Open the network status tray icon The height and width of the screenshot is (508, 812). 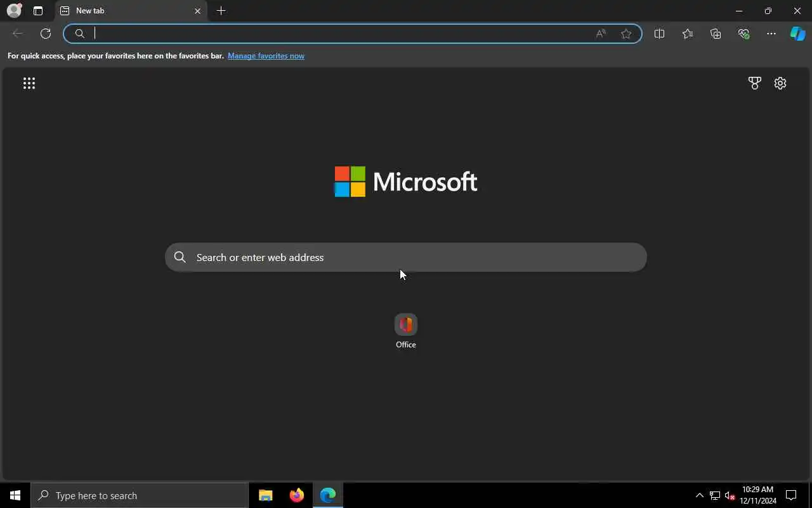point(715,495)
